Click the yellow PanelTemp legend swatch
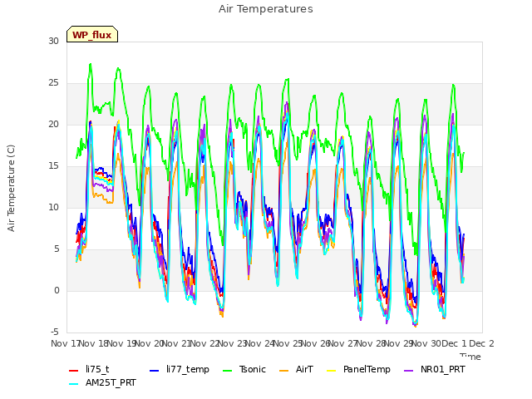 point(332,371)
